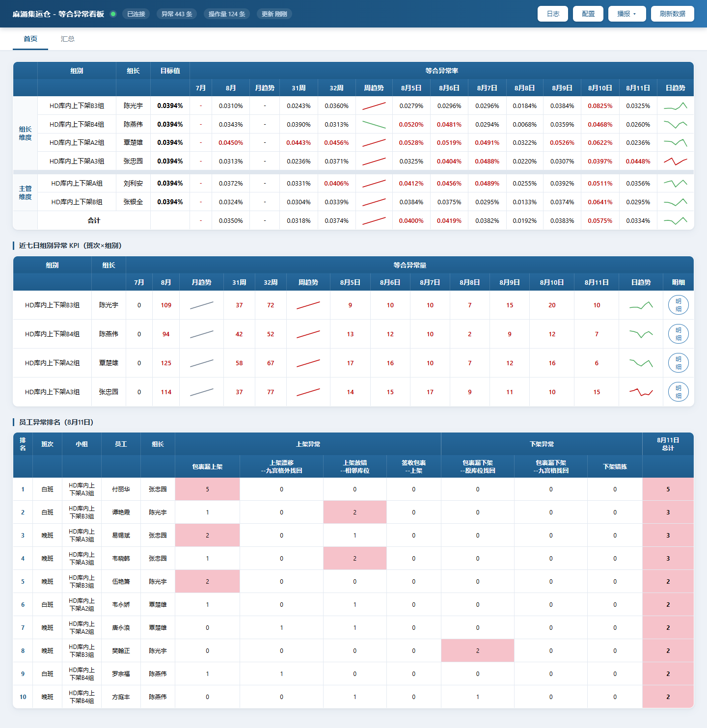Click weekly trend sparkline in 合计 row
This screenshot has height=728, width=707.
coord(374,220)
